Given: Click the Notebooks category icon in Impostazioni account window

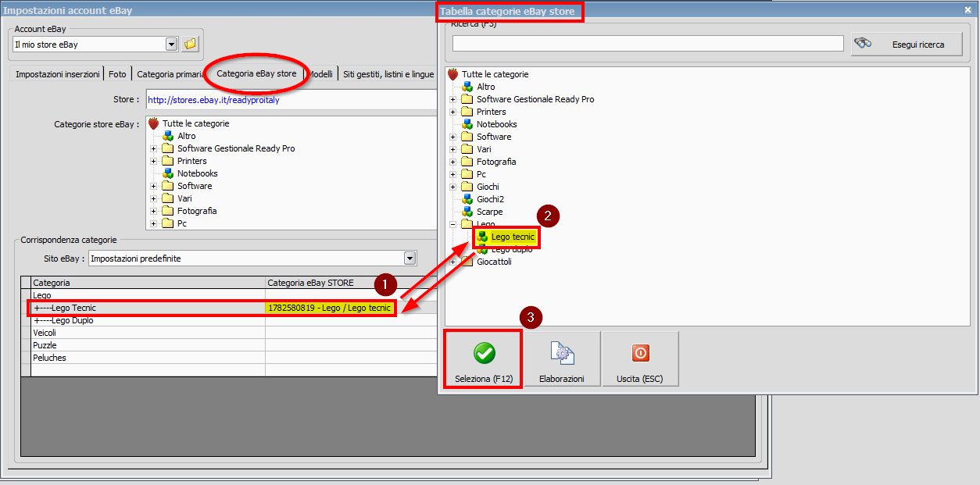Looking at the screenshot, I should [168, 173].
